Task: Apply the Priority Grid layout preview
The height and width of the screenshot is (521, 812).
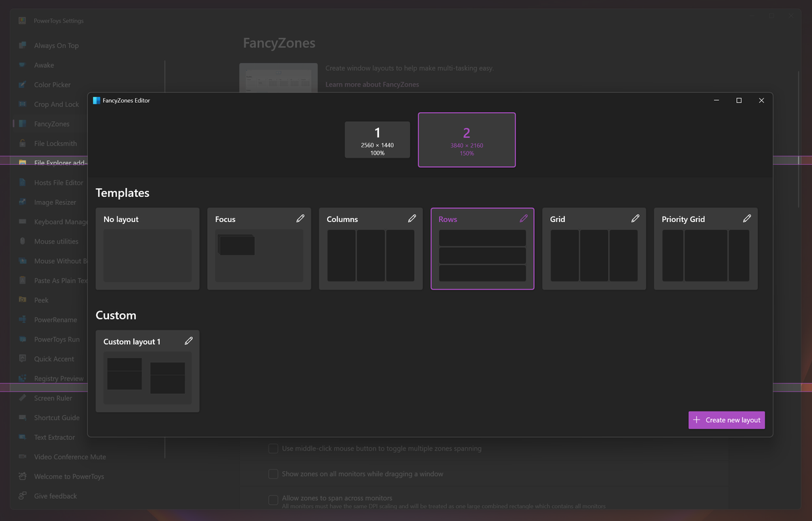Action: click(x=706, y=256)
